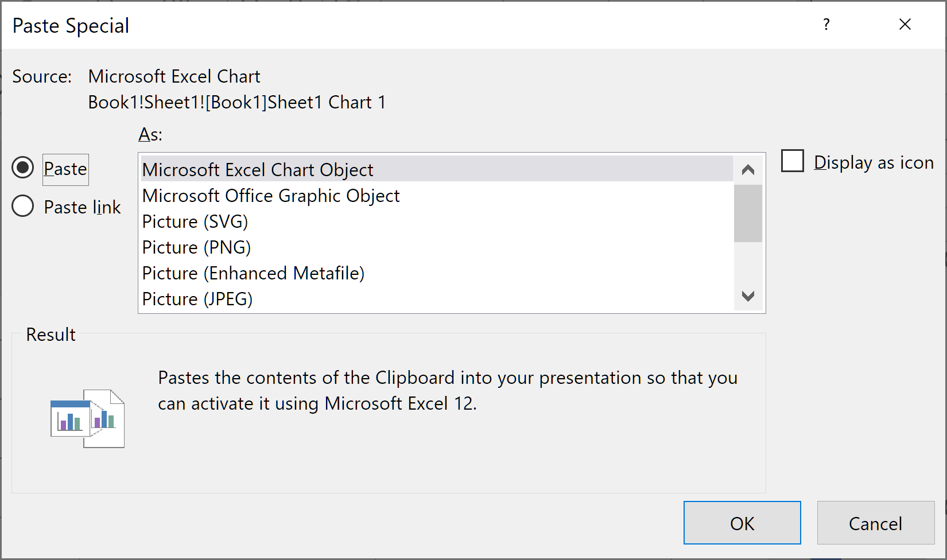Click the Result description text
The width and height of the screenshot is (947, 560).
tap(448, 390)
